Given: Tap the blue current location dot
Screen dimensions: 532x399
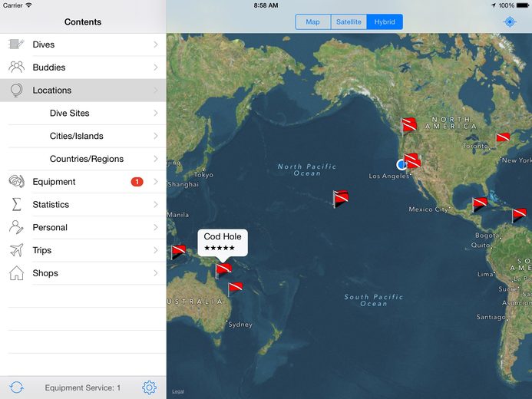Looking at the screenshot, I should 401,164.
